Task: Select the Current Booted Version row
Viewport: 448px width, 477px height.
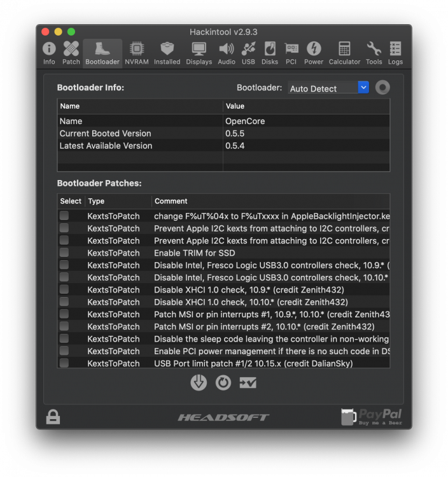Action: click(223, 134)
